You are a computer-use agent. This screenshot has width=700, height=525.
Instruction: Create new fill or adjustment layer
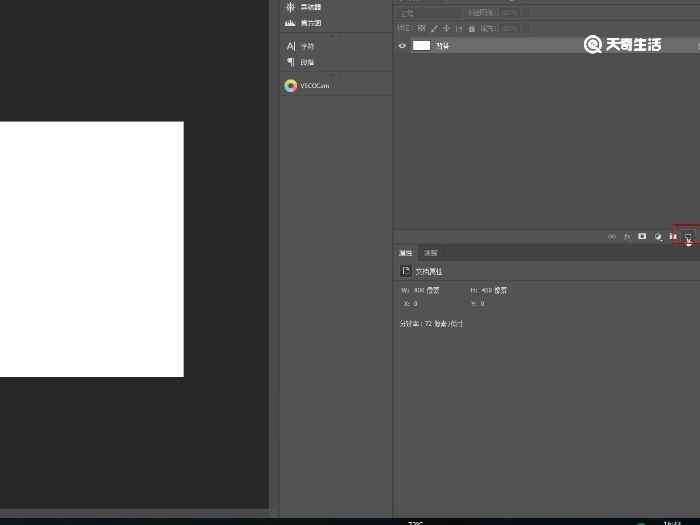658,237
